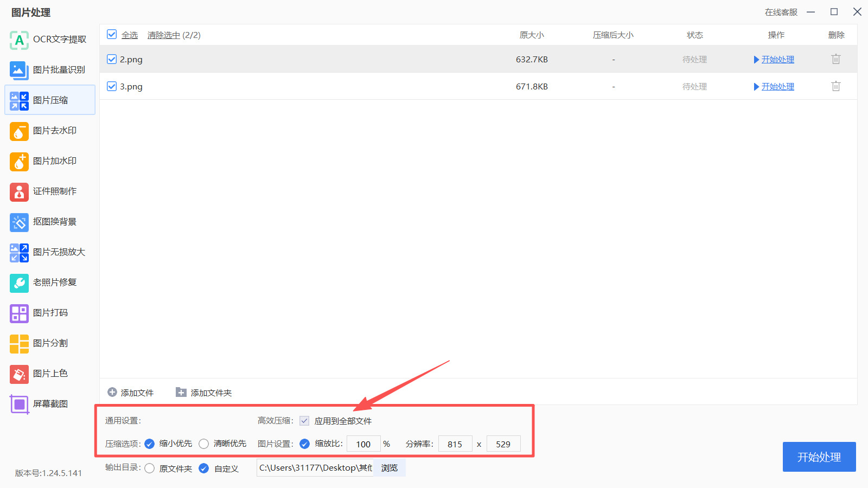Toggle the 全选 checkbox
This screenshot has width=868, height=488.
[x=112, y=35]
